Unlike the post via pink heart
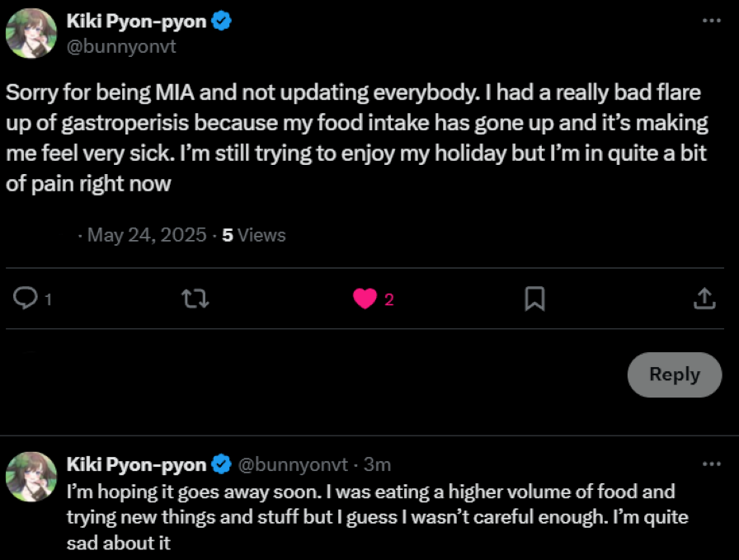The height and width of the screenshot is (560, 739). [365, 299]
